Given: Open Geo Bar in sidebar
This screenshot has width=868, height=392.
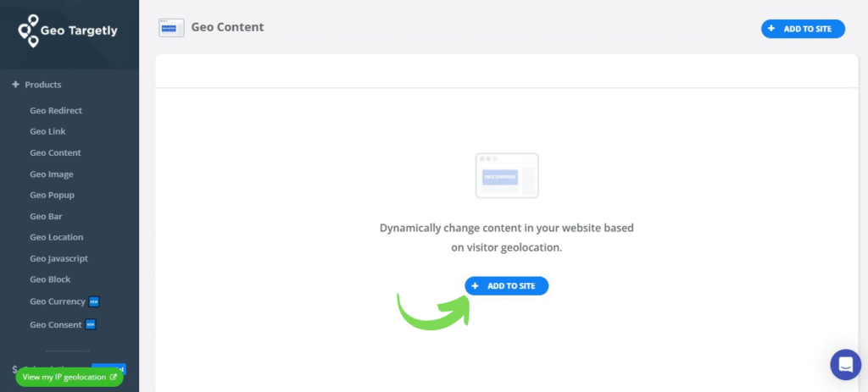Looking at the screenshot, I should (46, 216).
